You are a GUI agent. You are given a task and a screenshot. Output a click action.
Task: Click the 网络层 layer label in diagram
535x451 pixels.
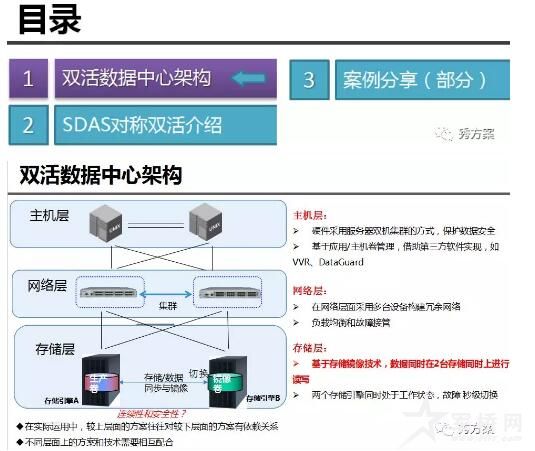coord(47,286)
